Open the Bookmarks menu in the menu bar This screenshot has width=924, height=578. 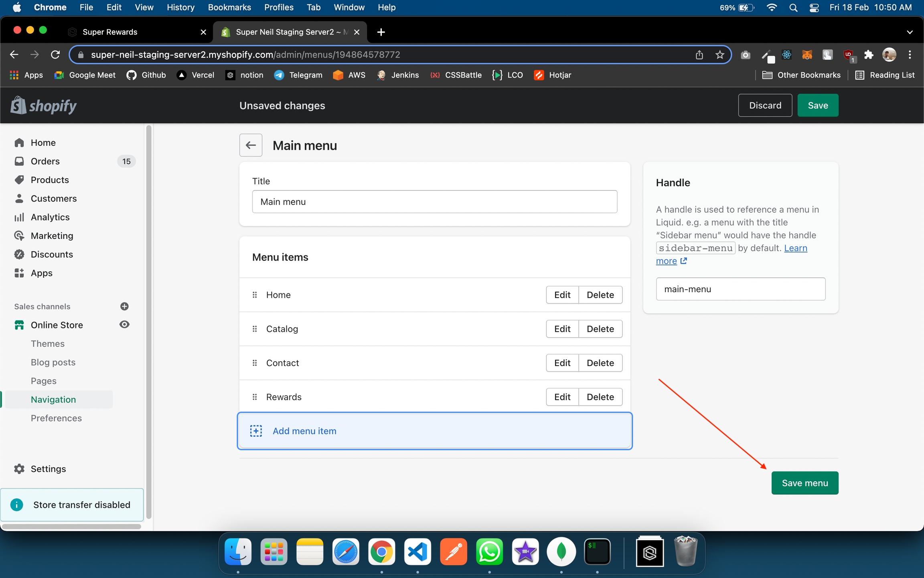point(229,8)
